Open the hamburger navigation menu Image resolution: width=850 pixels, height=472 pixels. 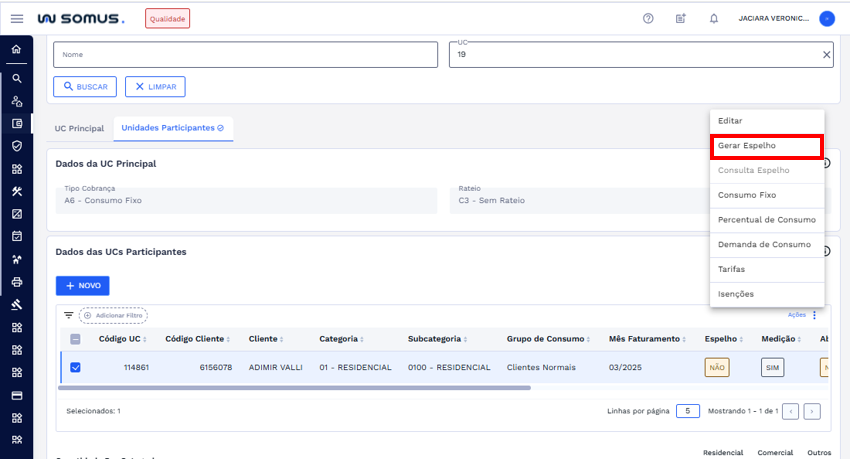(17, 18)
